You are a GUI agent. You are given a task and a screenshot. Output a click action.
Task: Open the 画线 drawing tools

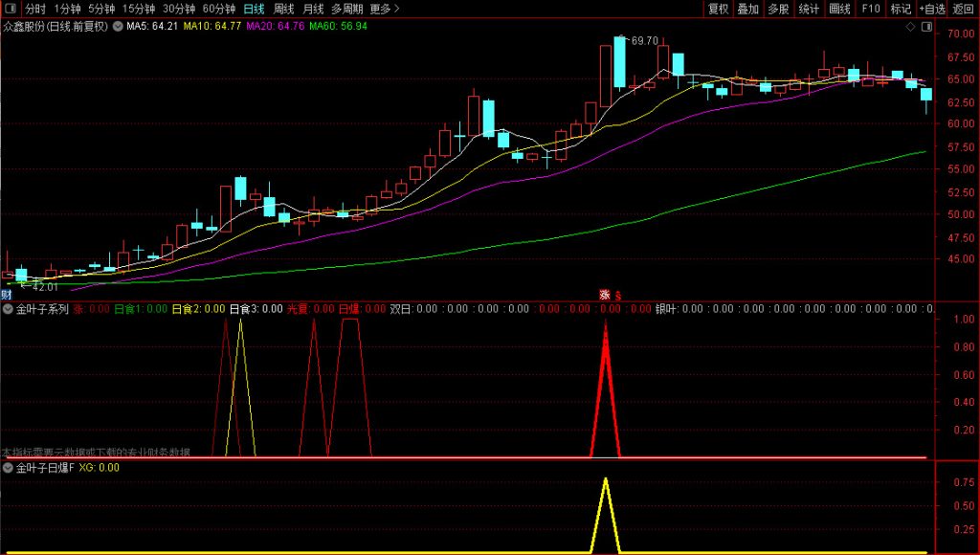[x=839, y=9]
